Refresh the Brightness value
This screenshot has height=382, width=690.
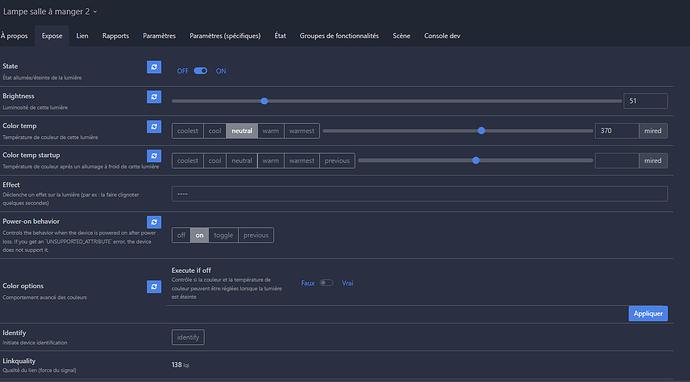[154, 97]
